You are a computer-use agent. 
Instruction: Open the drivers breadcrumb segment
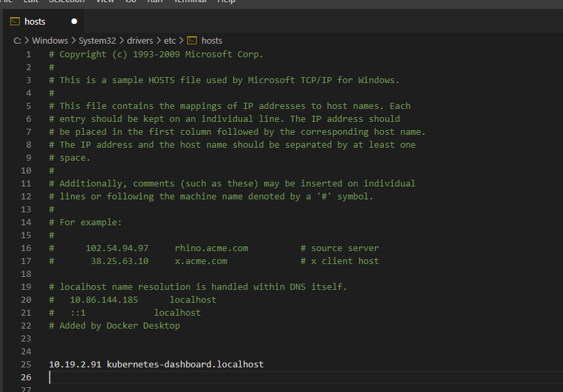[x=140, y=41]
